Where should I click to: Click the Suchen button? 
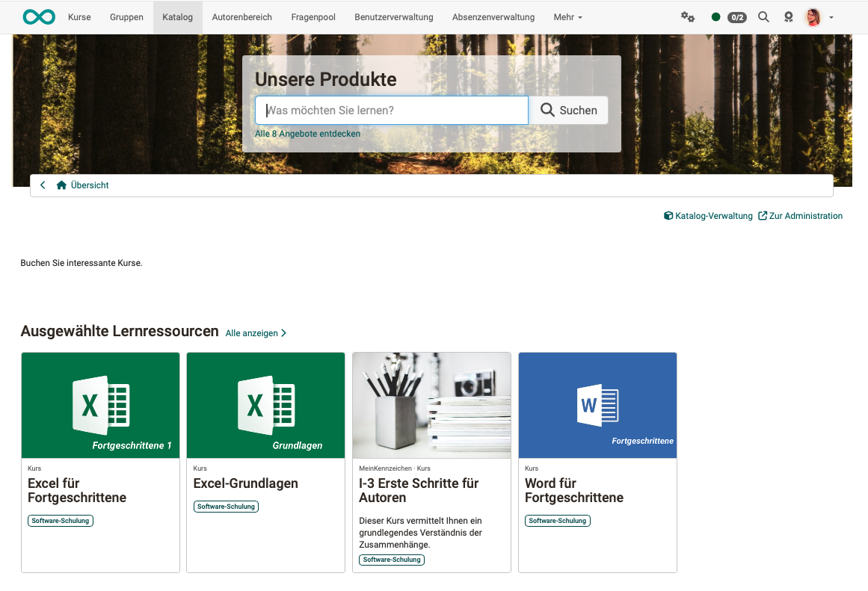[570, 110]
